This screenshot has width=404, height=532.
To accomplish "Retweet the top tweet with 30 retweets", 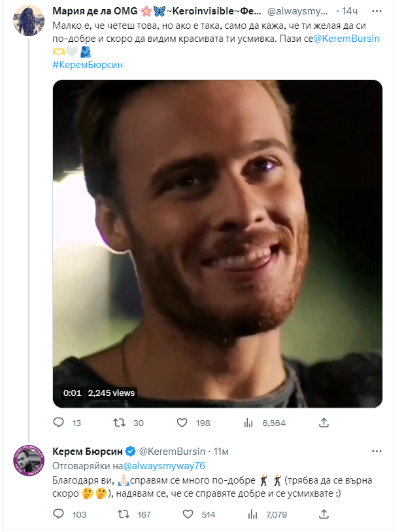I will pos(120,423).
